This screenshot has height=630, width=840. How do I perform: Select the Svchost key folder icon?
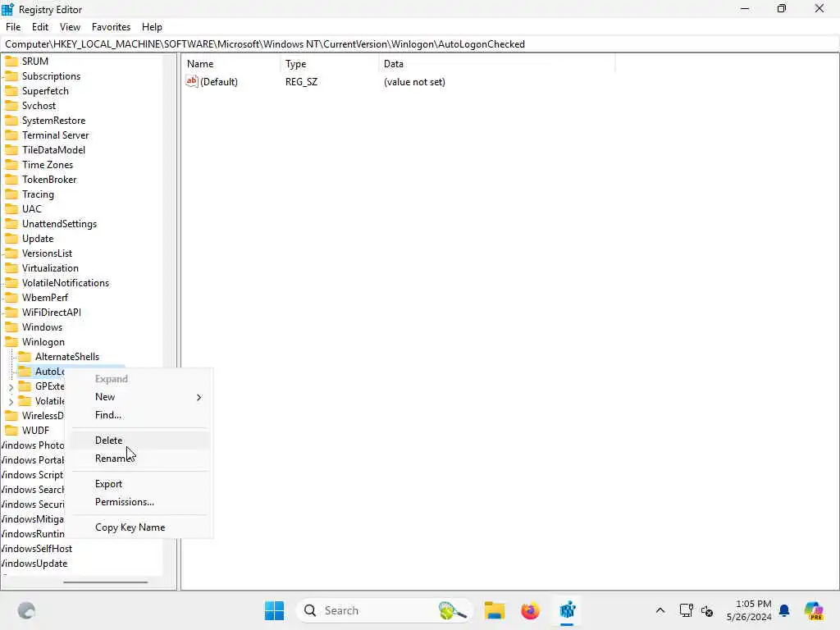[11, 106]
